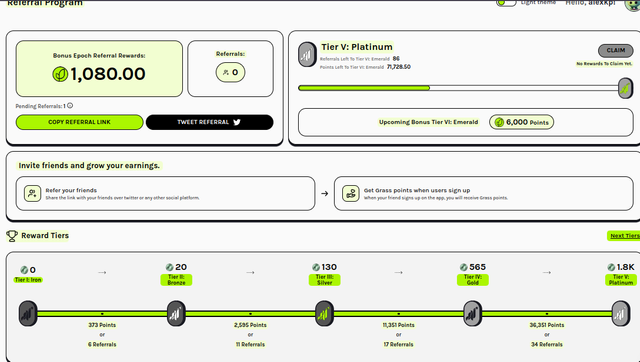This screenshot has height=362, width=640.
Task: Click the Tier II Bronze badge
Action: (x=176, y=313)
